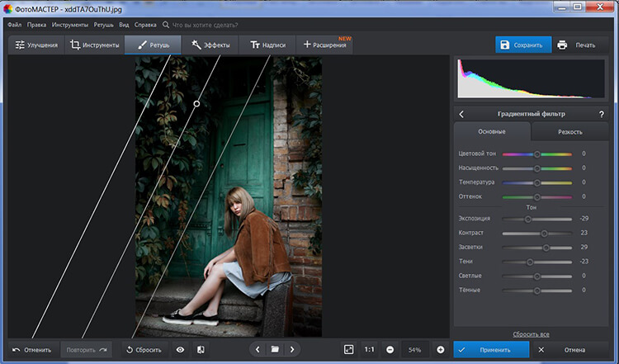
Task: Set zoom to 1:1 actual size
Action: tap(369, 350)
